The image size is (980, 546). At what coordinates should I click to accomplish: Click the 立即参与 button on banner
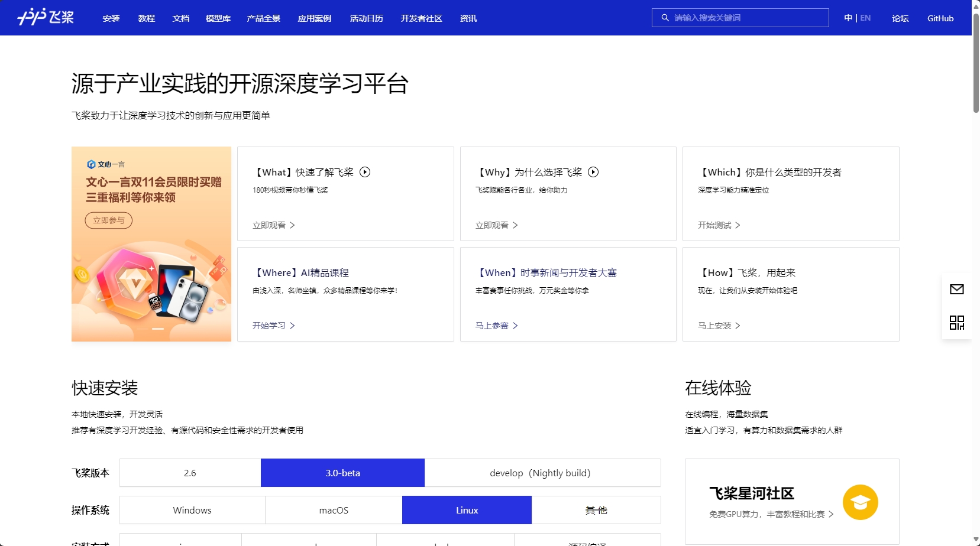(x=109, y=220)
